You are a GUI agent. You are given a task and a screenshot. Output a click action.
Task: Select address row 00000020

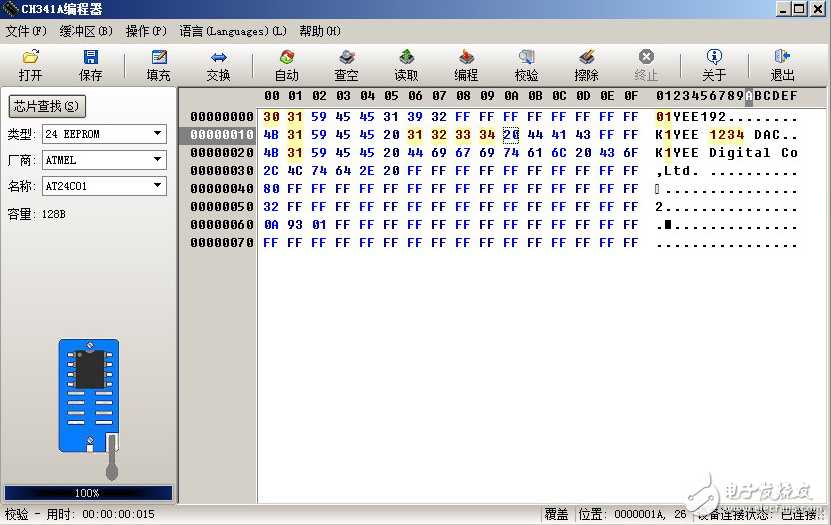point(222,153)
